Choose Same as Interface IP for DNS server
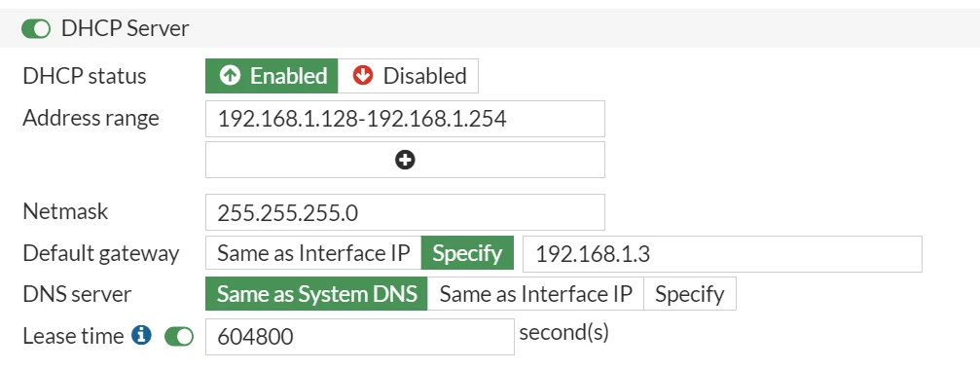The image size is (980, 370). pyautogui.click(x=535, y=294)
